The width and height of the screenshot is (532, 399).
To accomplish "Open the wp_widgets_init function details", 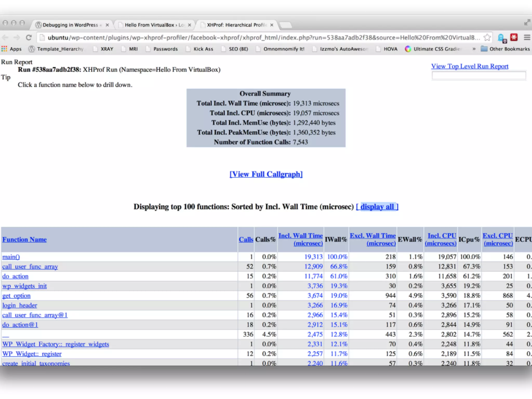I will [x=24, y=286].
